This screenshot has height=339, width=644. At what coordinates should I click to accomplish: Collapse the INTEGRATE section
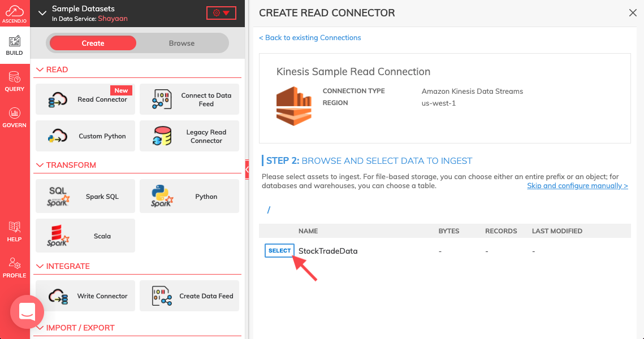click(x=40, y=266)
